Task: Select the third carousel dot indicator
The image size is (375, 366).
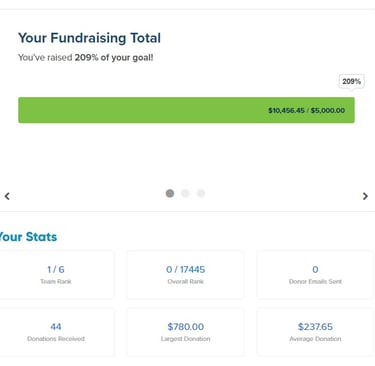Action: (201, 193)
